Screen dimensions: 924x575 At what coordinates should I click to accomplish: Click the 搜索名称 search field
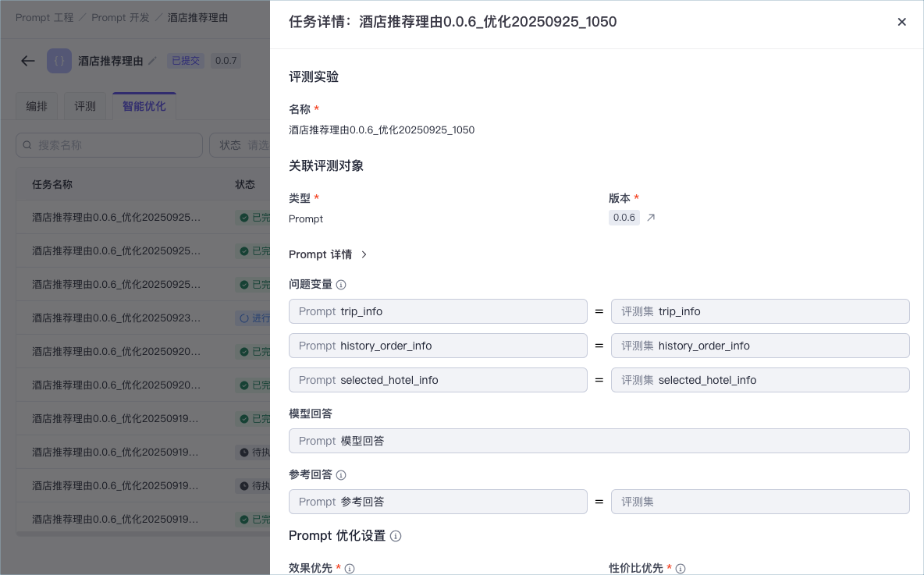[x=109, y=145]
